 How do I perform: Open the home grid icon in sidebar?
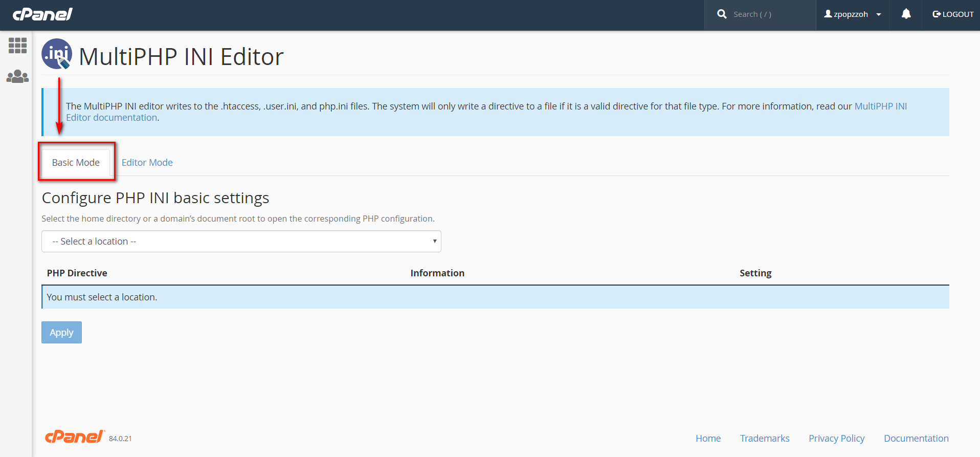[x=17, y=46]
